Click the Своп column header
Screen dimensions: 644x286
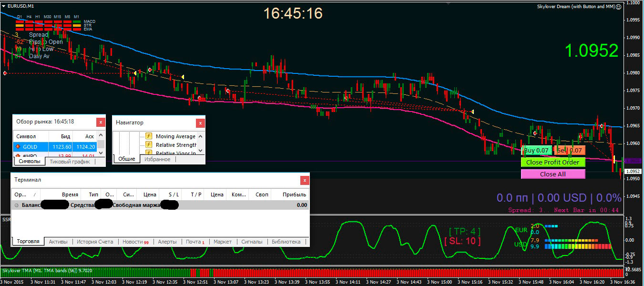(x=260, y=194)
